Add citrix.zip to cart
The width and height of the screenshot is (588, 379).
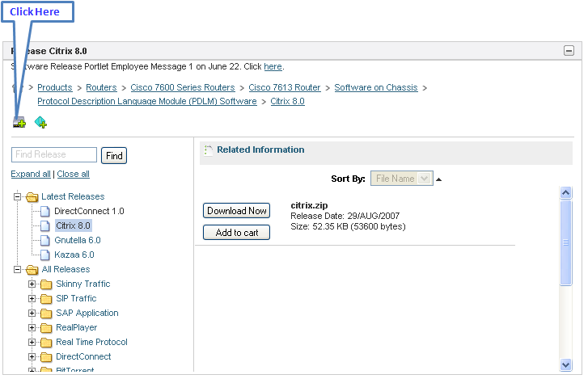pos(237,232)
